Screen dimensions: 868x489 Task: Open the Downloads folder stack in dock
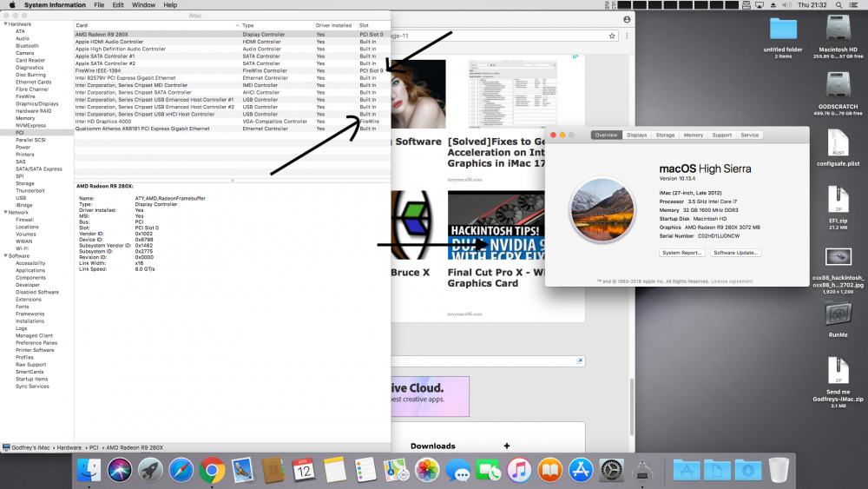coord(748,471)
